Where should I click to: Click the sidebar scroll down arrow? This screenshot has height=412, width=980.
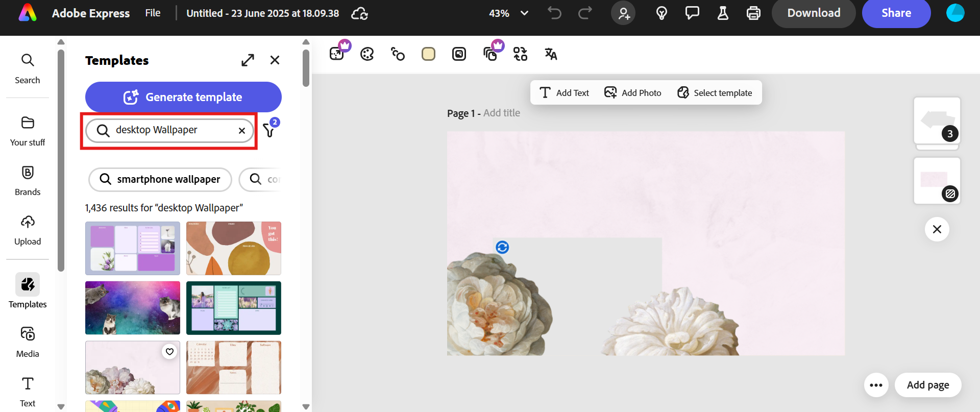(61, 407)
